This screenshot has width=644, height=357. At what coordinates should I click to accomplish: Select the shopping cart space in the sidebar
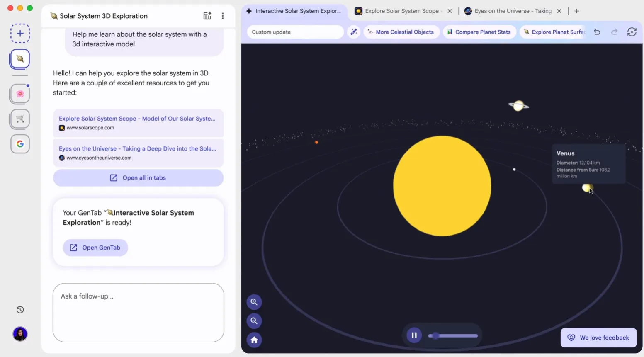tap(19, 119)
